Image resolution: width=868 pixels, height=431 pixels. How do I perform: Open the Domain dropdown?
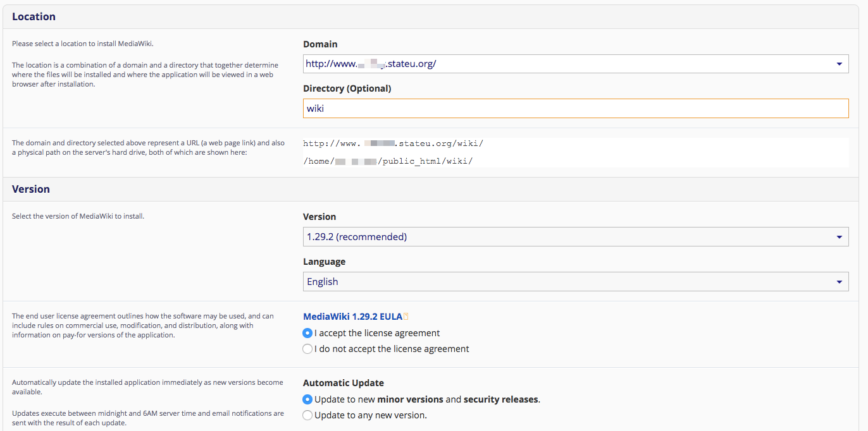click(x=576, y=64)
